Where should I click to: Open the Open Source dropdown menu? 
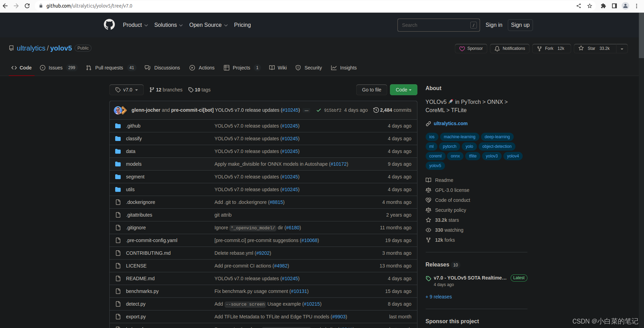(x=208, y=25)
